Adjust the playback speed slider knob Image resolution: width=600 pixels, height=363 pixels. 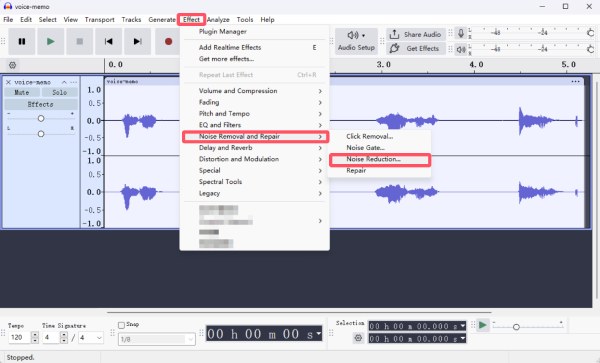coord(516,327)
